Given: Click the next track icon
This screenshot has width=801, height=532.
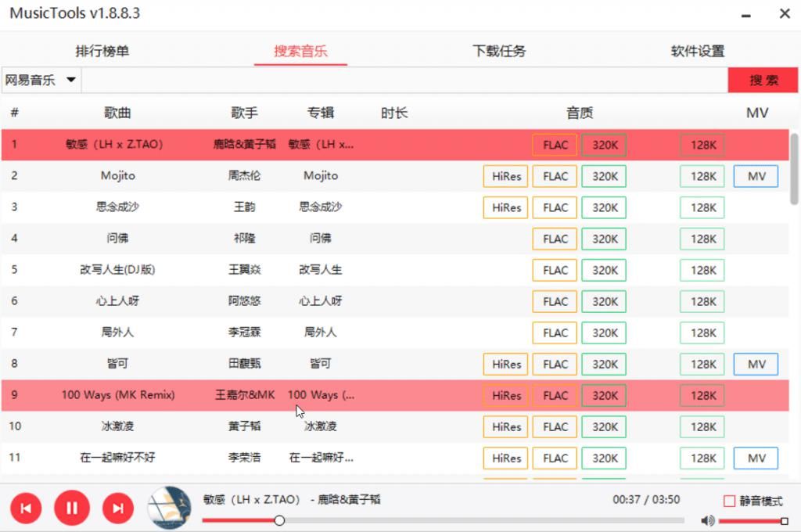Looking at the screenshot, I should click(117, 508).
